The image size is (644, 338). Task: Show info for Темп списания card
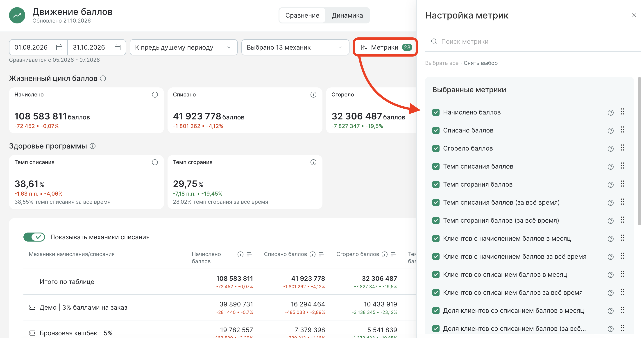pyautogui.click(x=155, y=162)
